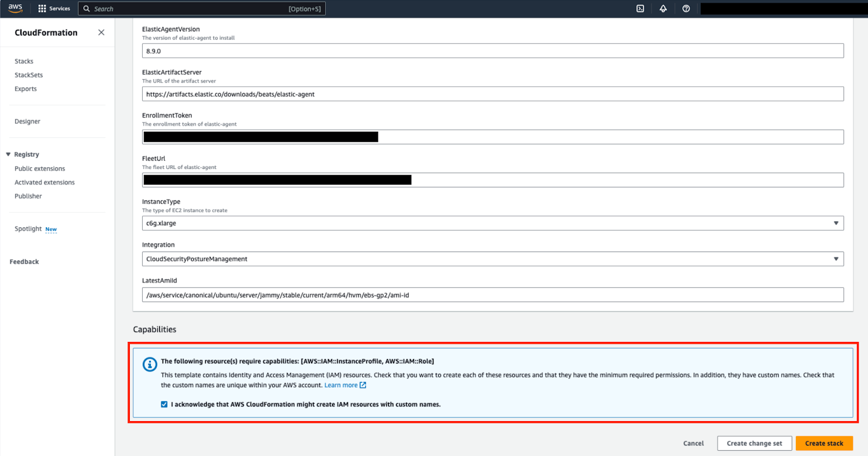868x456 pixels.
Task: Open the Stacks navigation item
Action: coord(24,61)
